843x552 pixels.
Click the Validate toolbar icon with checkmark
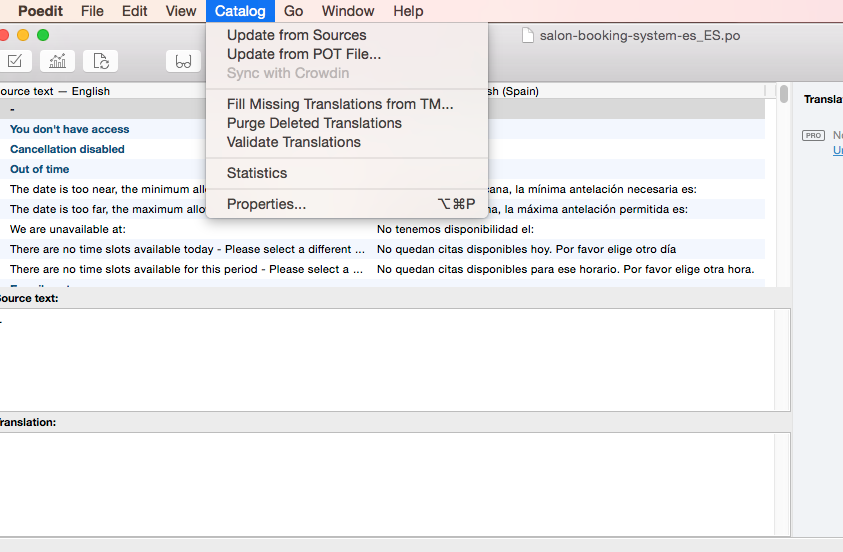pyautogui.click(x=15, y=61)
